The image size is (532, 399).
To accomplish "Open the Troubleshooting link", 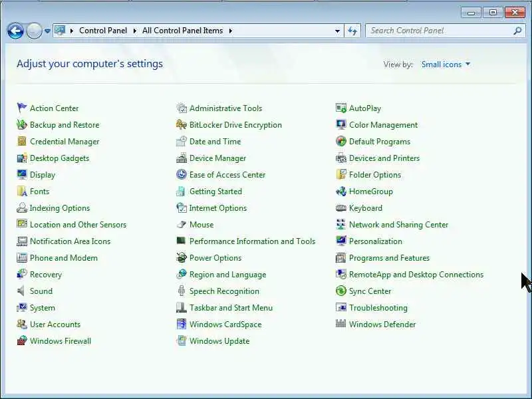I will coord(378,308).
